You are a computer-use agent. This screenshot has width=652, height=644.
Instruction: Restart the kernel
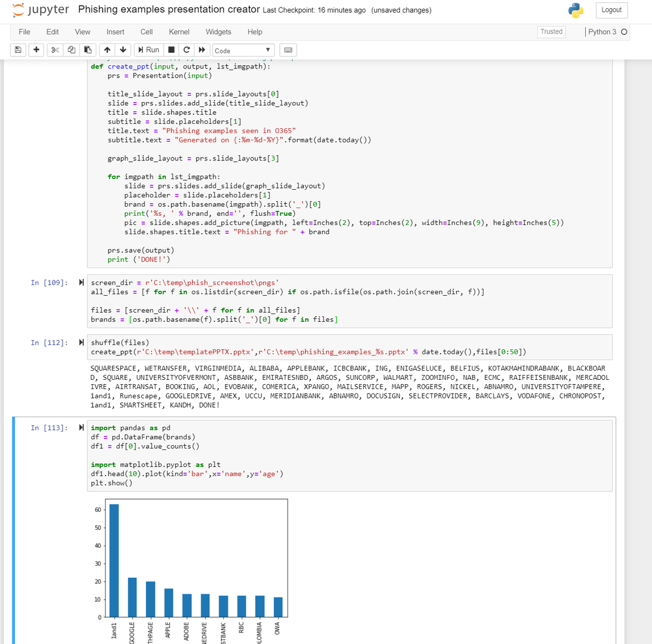point(186,50)
